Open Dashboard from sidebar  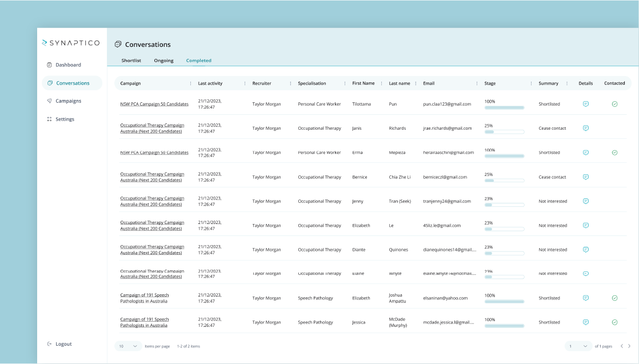[x=68, y=65]
